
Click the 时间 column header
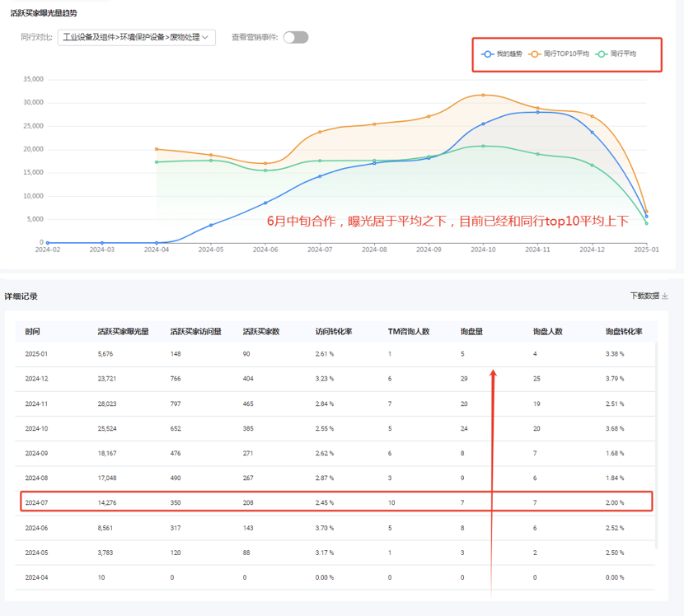(32, 331)
